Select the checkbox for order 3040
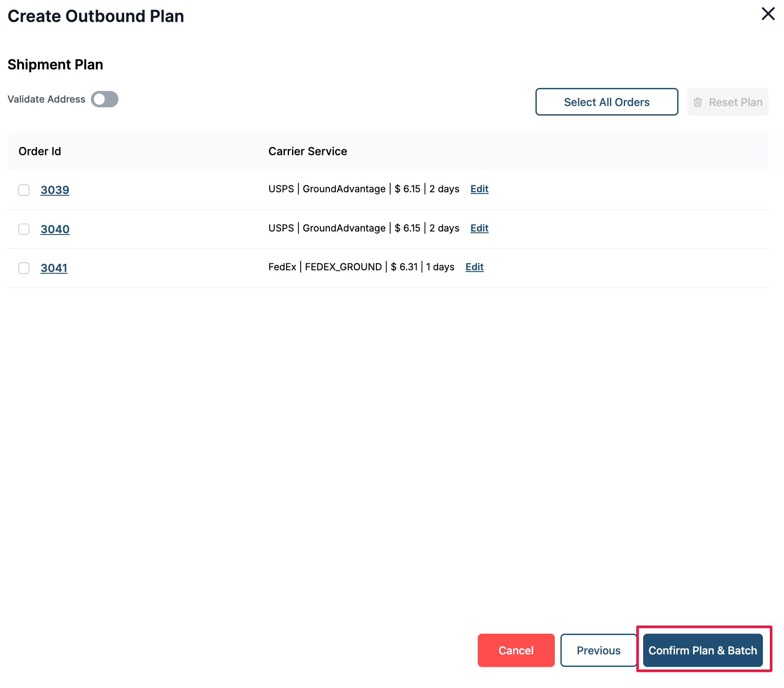The width and height of the screenshot is (784, 688). pos(24,229)
